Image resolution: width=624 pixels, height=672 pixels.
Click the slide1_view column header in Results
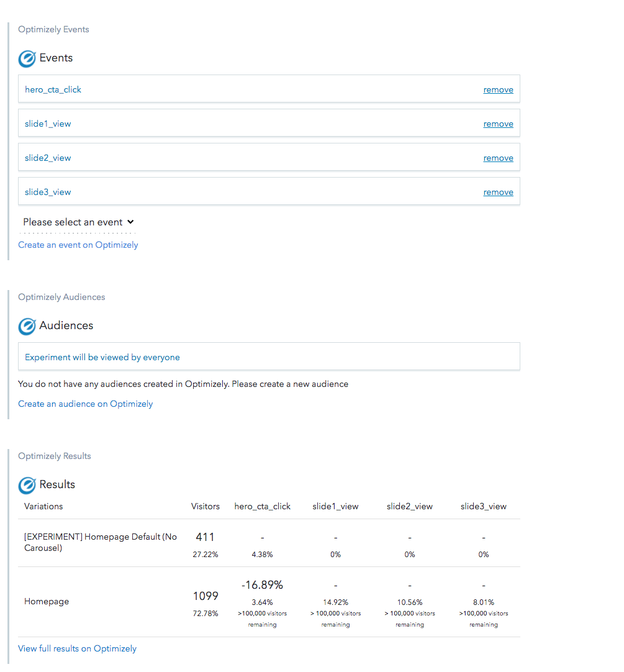point(335,507)
